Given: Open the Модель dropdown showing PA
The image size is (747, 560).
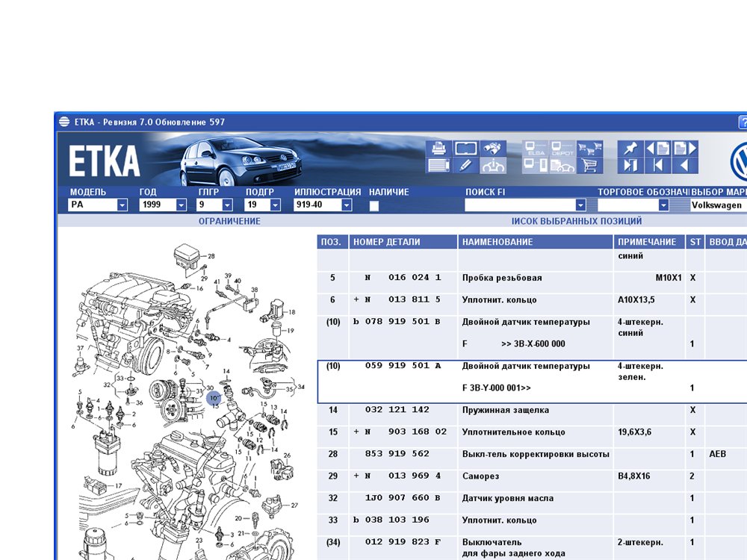Looking at the screenshot, I should (x=123, y=205).
